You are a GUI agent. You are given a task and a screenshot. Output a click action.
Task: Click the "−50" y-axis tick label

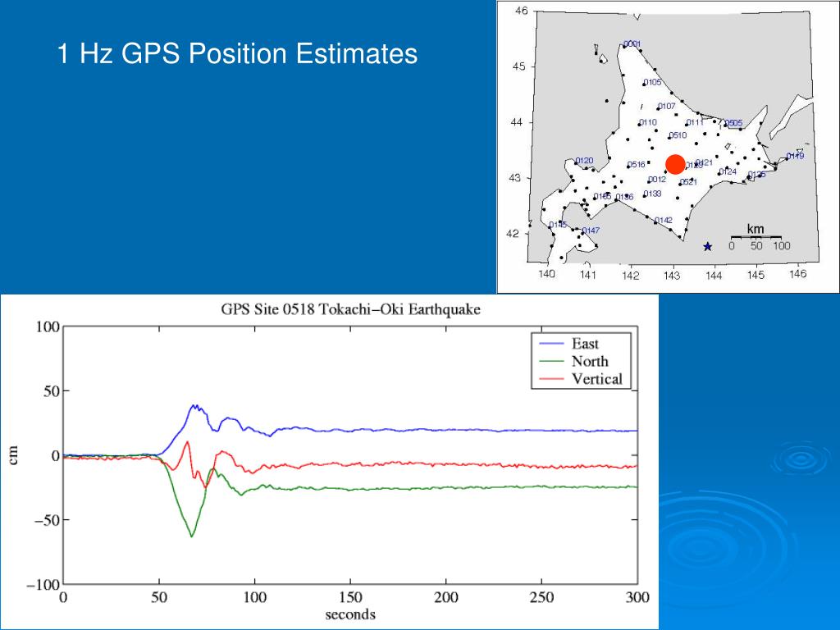pos(47,519)
